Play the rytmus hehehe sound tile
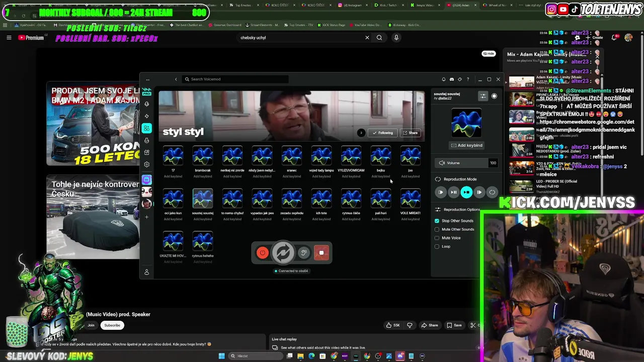Viewport: 644px width, 362px height. [x=203, y=241]
